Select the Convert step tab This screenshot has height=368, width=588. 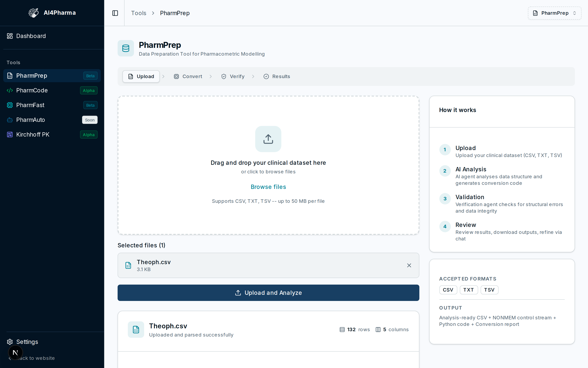188,76
